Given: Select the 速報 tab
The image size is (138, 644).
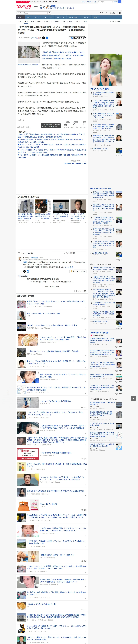Looking at the screenshot, I should tap(28, 17).
